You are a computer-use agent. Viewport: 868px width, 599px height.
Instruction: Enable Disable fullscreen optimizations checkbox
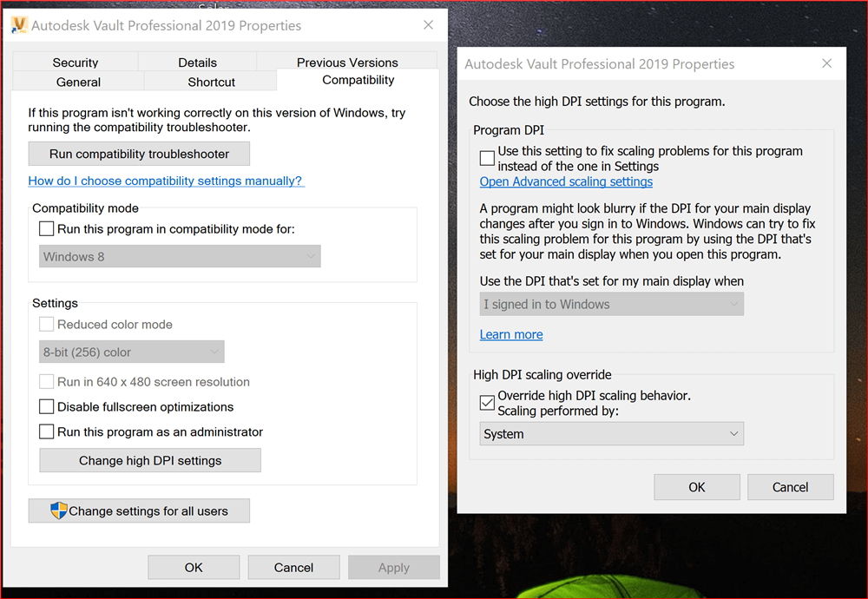click(47, 406)
